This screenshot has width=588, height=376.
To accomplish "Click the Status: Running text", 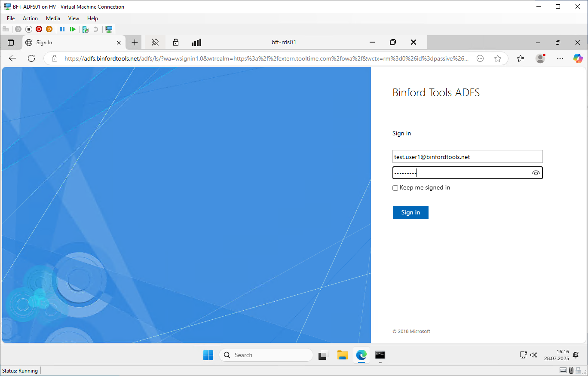I will [20, 370].
